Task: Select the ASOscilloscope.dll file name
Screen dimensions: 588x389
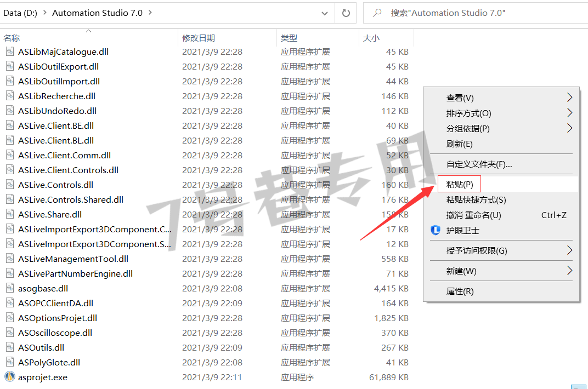Action: point(55,333)
